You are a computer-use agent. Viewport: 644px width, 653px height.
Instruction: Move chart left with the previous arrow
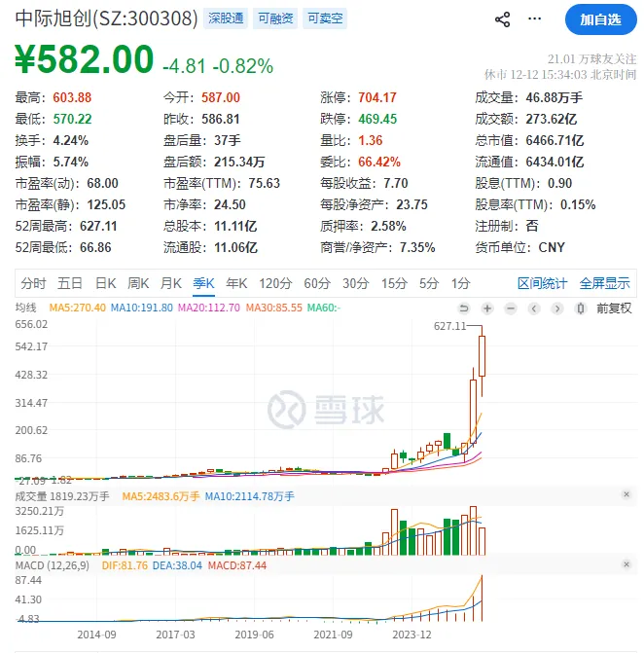click(x=534, y=308)
